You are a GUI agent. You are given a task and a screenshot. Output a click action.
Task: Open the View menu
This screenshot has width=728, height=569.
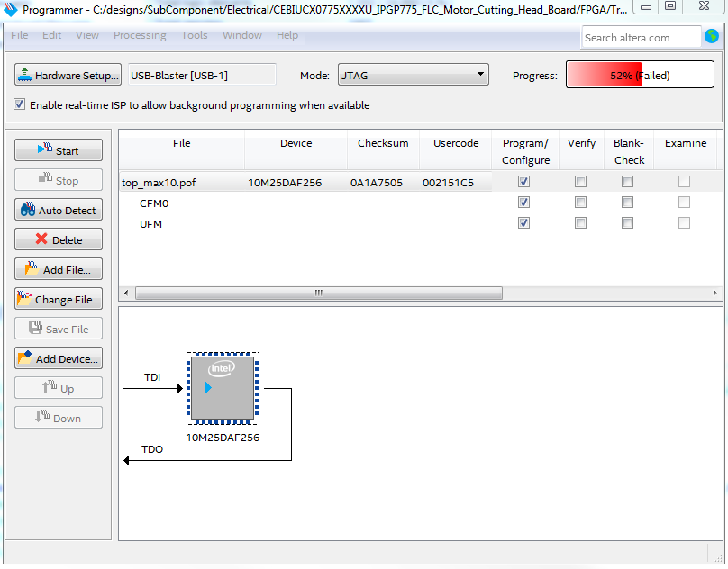[x=87, y=35]
